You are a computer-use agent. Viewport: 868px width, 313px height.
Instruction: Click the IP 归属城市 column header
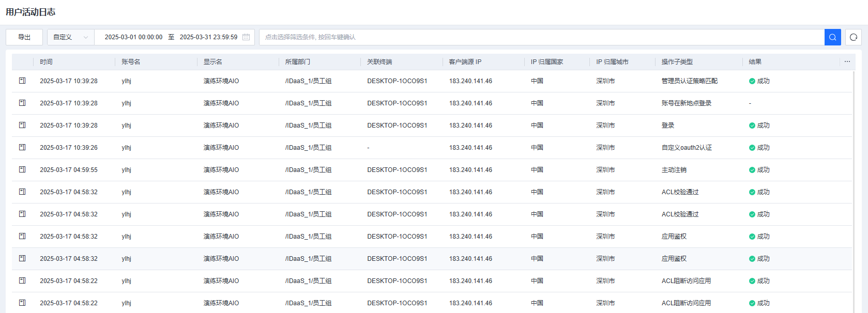(x=612, y=62)
